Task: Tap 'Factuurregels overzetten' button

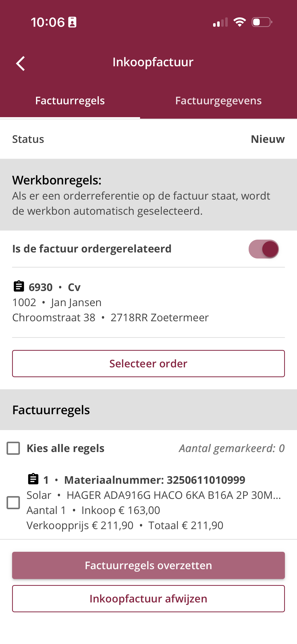Action: 148,565
